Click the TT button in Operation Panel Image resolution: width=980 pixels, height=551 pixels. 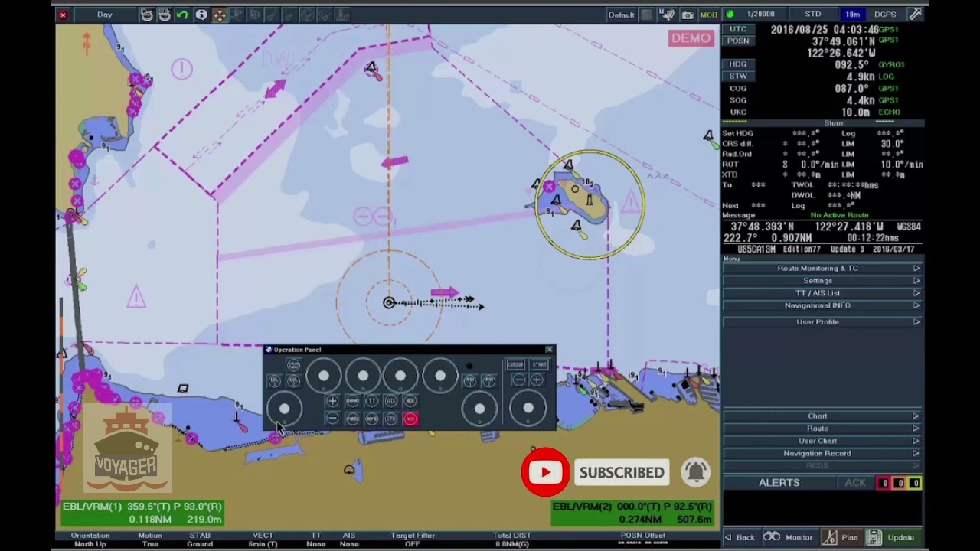coord(371,400)
